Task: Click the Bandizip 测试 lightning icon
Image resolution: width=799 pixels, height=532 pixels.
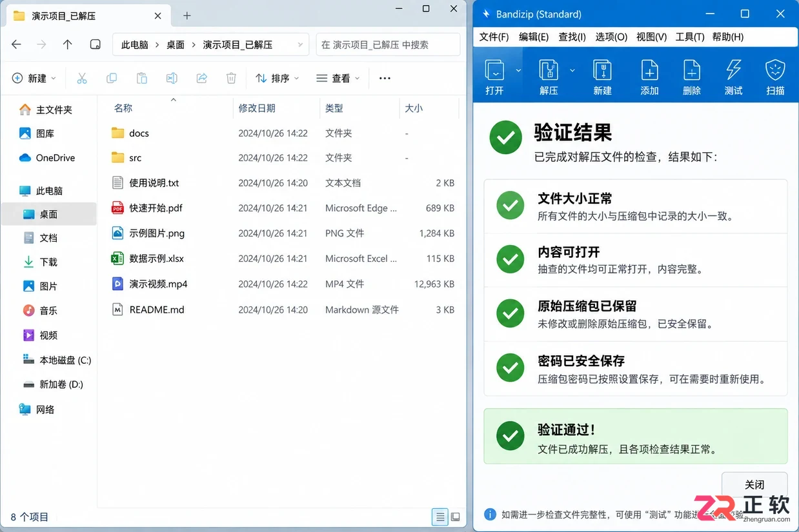Action: 734,70
